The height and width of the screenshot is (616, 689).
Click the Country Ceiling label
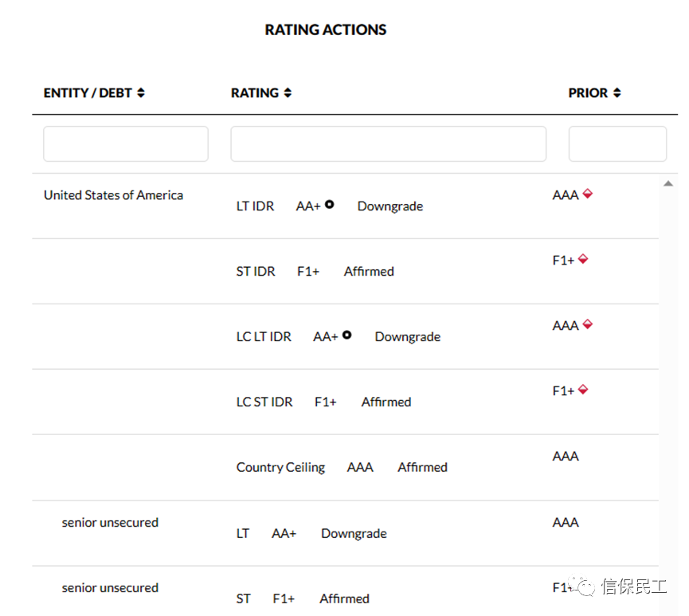point(281,468)
